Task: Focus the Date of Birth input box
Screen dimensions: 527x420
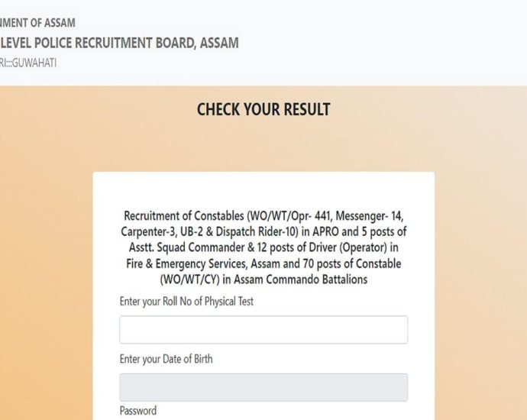Action: click(x=263, y=387)
